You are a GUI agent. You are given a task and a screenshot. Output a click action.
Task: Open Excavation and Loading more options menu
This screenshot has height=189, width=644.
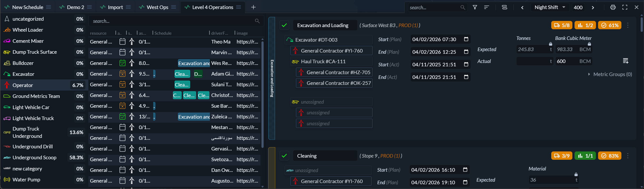[x=628, y=25]
